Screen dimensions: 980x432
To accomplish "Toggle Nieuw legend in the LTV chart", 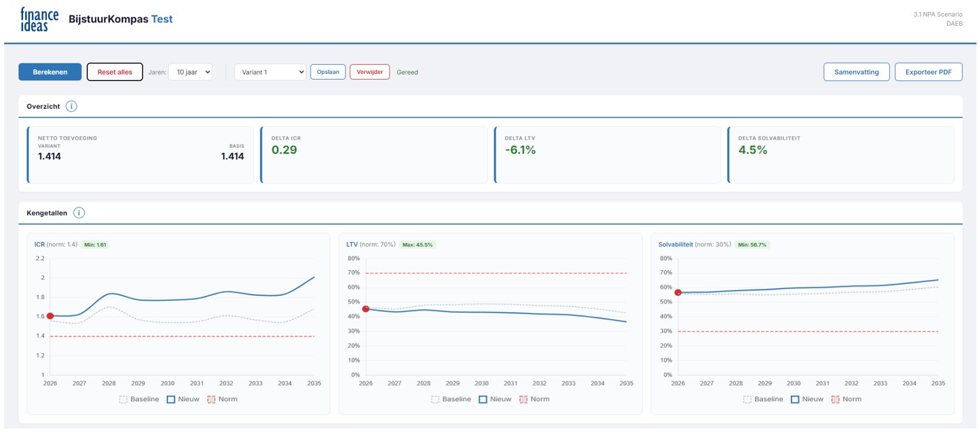I will click(495, 399).
